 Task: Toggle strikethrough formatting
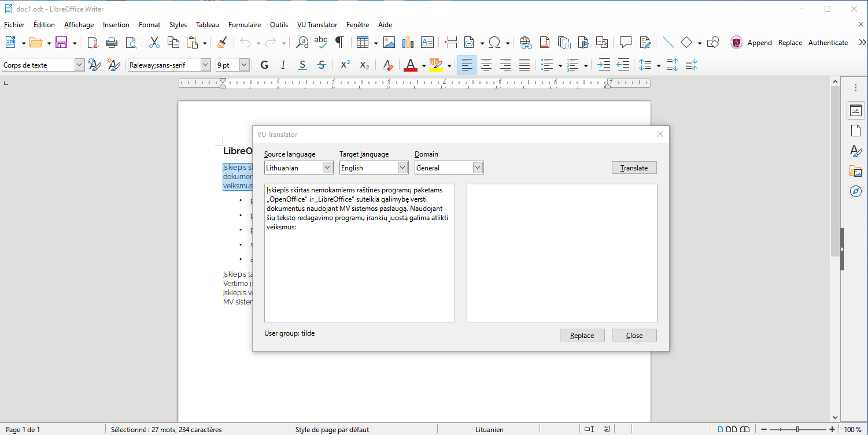pyautogui.click(x=322, y=65)
